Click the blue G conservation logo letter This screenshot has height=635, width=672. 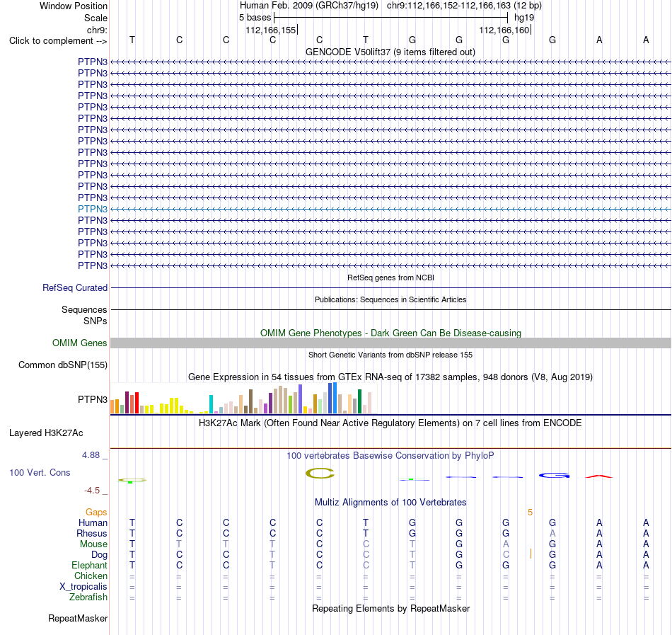(554, 475)
